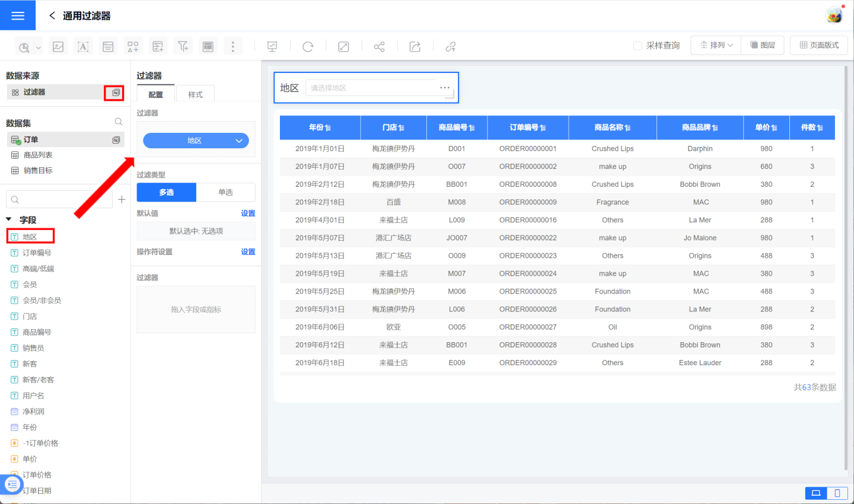Select 多选 filter type
The image size is (854, 504).
pos(167,192)
